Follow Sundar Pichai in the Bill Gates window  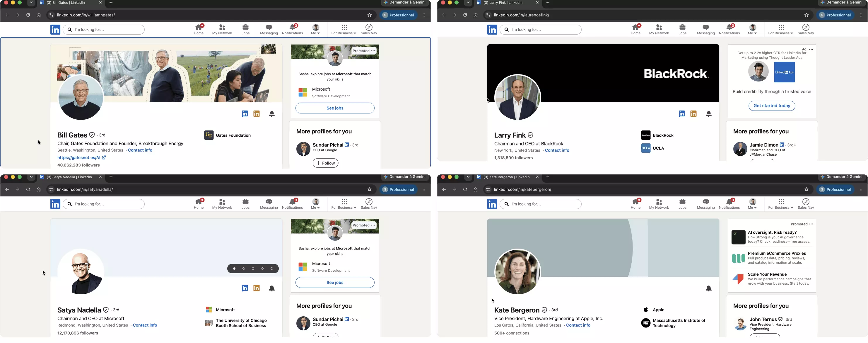(x=325, y=163)
